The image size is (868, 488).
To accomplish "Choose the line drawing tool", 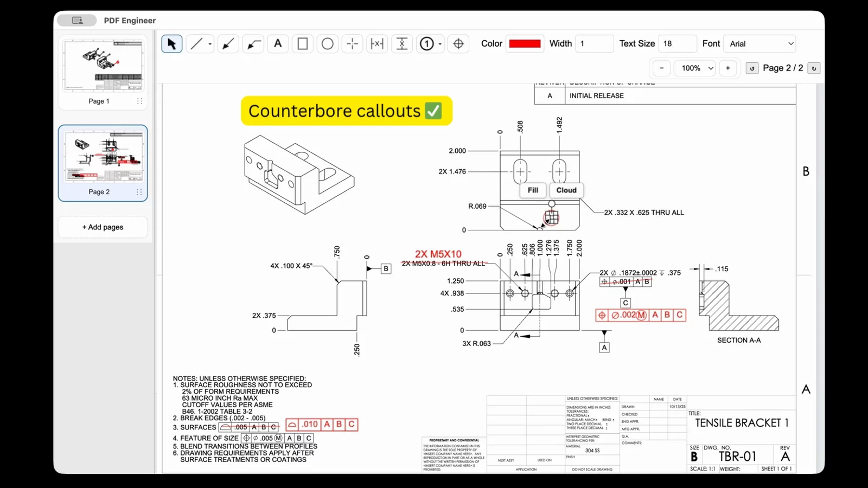I will coord(196,43).
